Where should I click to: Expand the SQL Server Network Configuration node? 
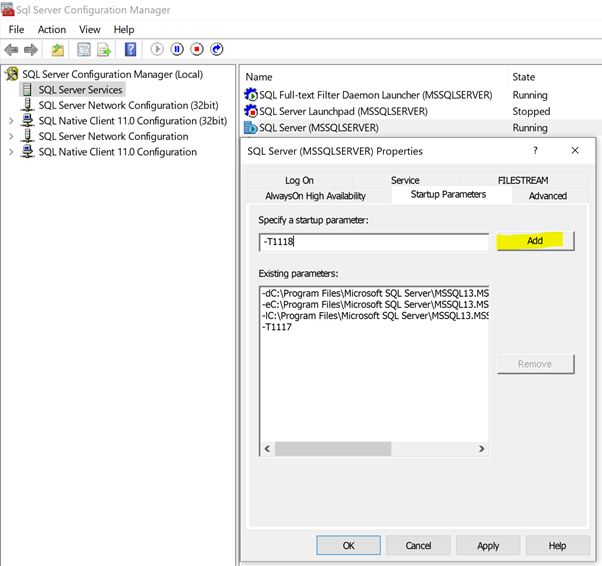tap(11, 136)
